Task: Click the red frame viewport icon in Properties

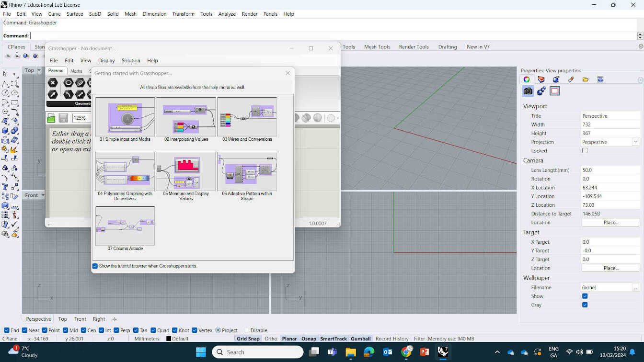Action: click(x=555, y=91)
